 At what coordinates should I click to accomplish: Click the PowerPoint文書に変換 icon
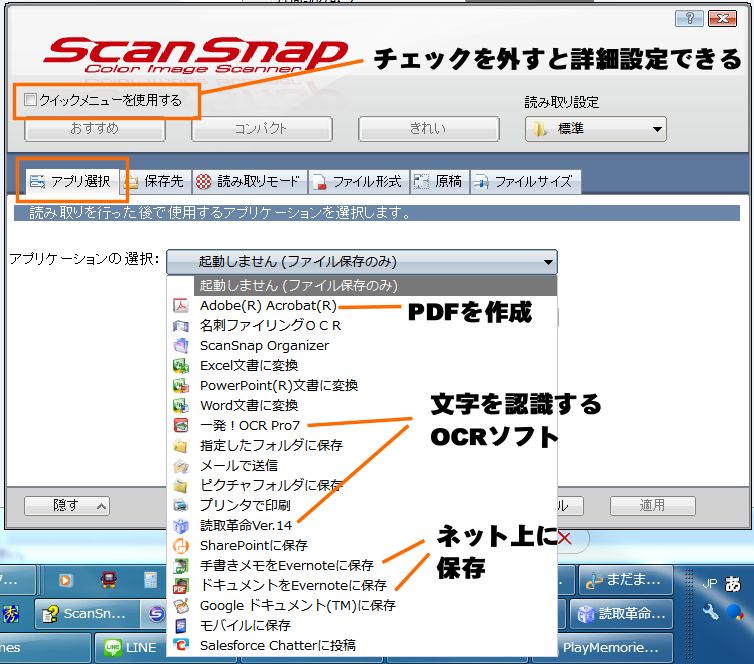[x=181, y=386]
